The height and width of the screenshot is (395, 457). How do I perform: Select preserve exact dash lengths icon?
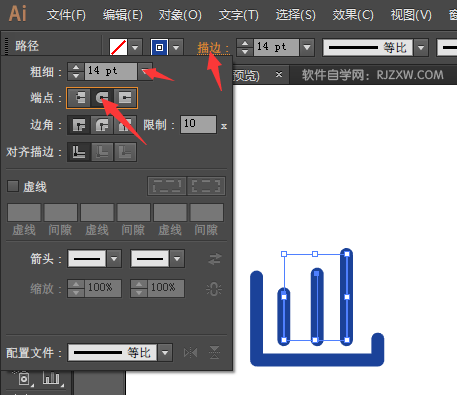[x=167, y=186]
